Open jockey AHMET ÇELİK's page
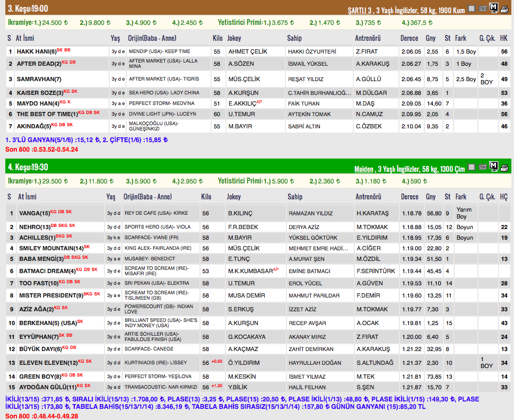The width and height of the screenshot is (514, 420). coord(248,52)
